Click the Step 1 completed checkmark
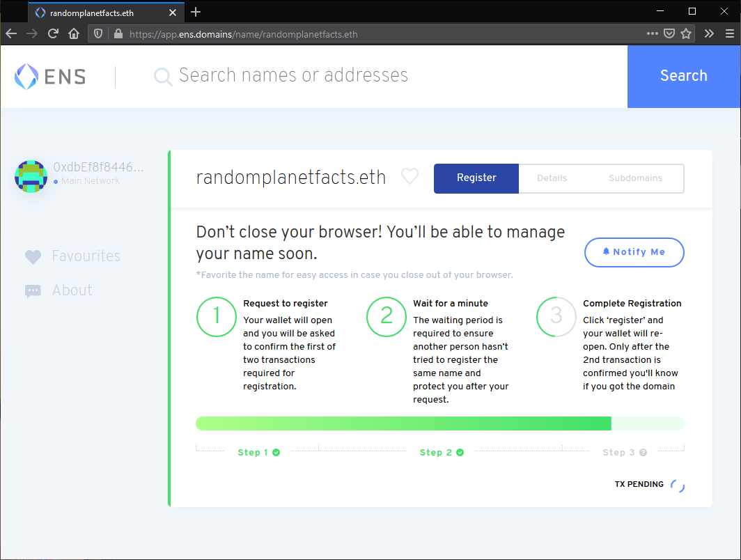The height and width of the screenshot is (560, 741). [276, 452]
